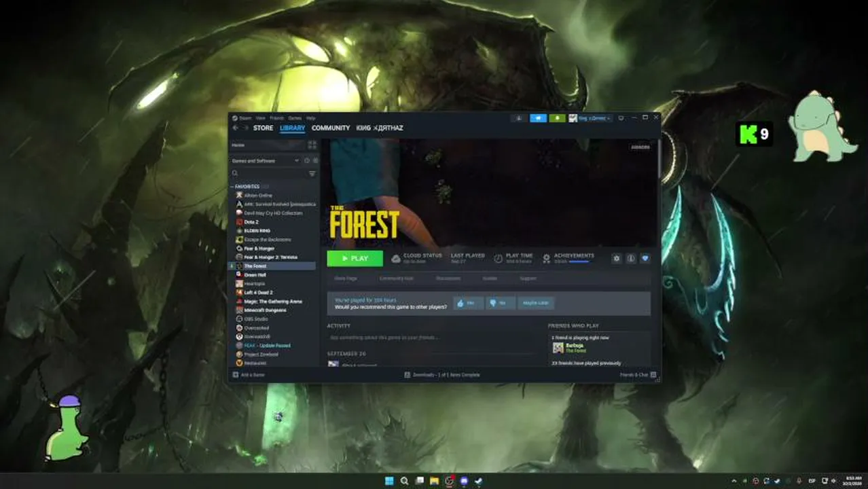Viewport: 868px width, 489px height.
Task: Select Escape the Backrooms
Action: pos(268,240)
